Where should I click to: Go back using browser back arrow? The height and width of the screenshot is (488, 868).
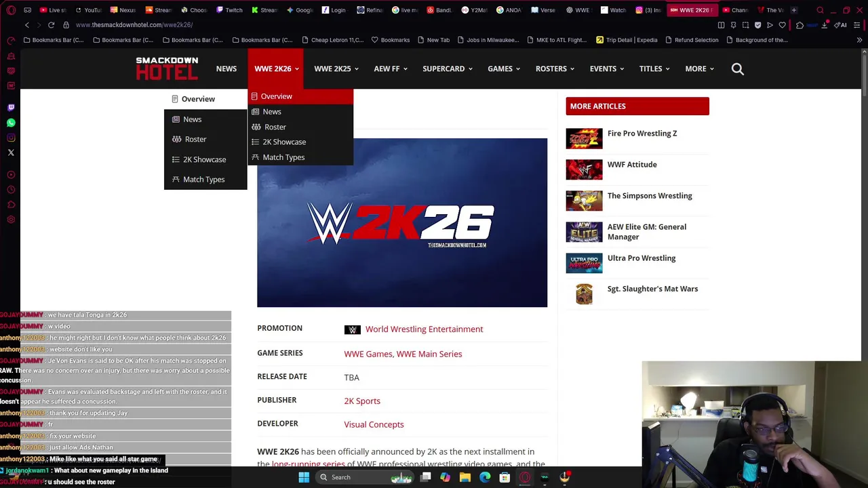click(x=27, y=25)
